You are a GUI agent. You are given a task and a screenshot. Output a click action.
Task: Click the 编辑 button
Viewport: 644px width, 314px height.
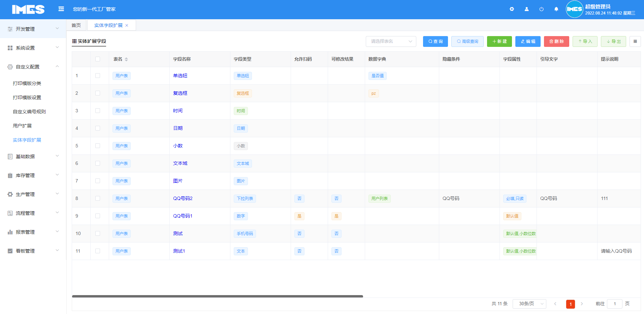(528, 41)
